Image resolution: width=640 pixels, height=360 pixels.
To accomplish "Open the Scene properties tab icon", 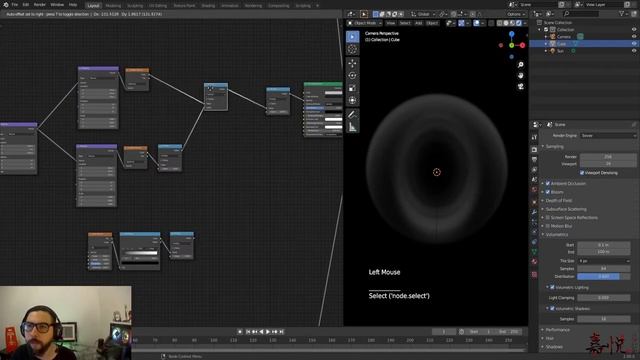I will point(534,180).
